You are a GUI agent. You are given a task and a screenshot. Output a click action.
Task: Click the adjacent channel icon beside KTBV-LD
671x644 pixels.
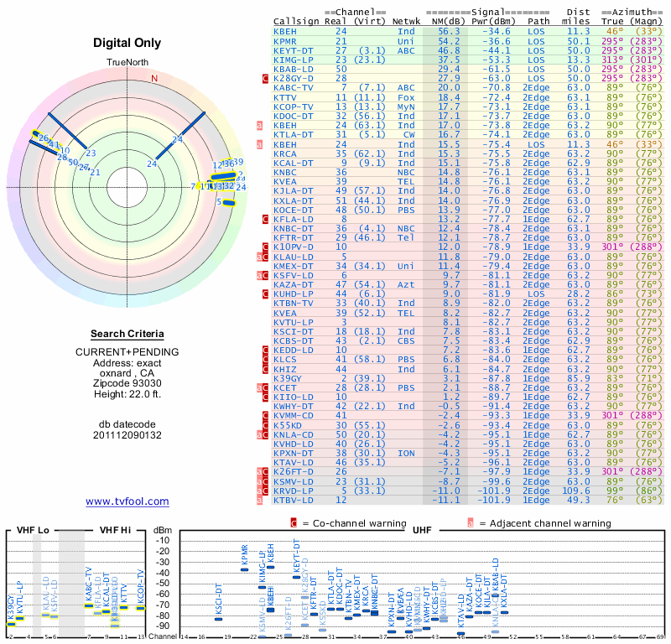pos(259,501)
